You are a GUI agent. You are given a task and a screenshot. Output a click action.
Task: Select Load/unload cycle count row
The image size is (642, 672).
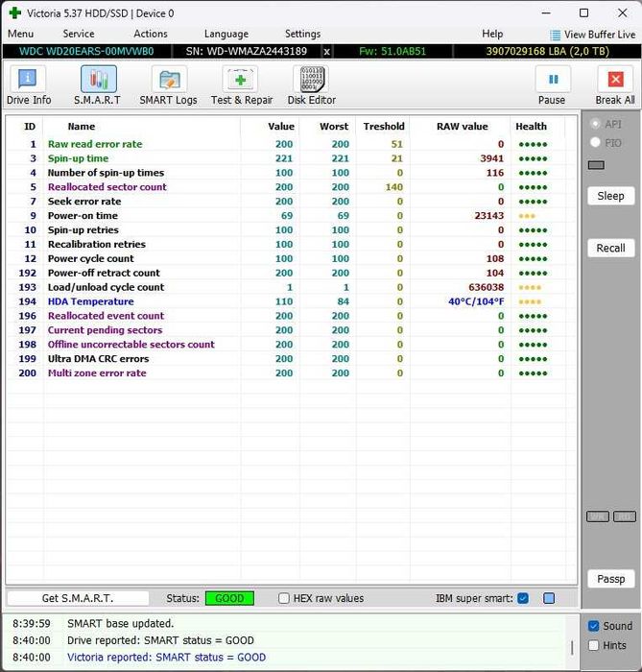click(286, 287)
